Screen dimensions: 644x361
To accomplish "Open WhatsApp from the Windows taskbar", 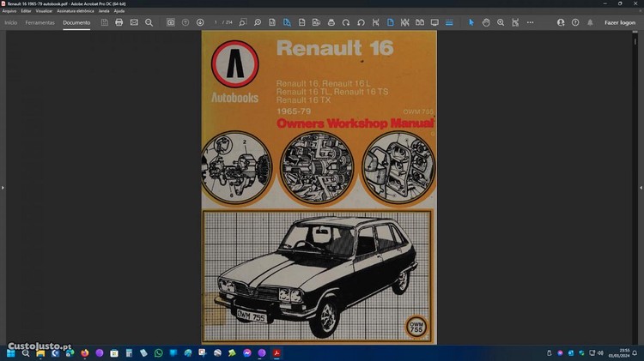I will tap(158, 352).
